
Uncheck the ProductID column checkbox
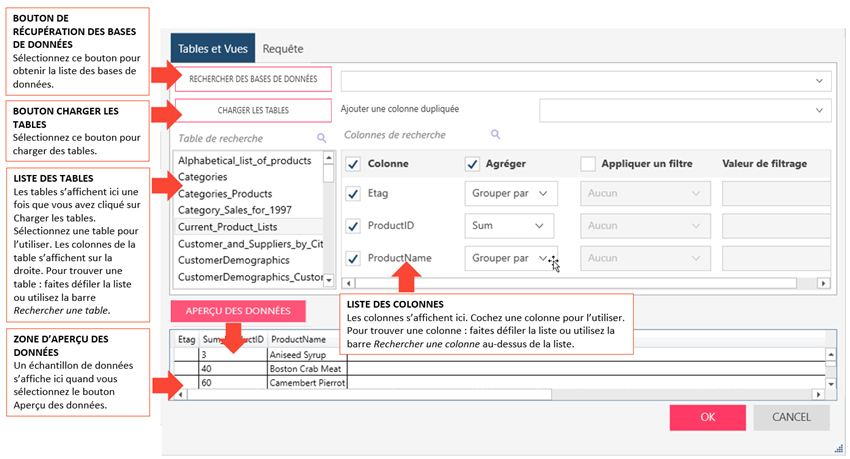352,226
